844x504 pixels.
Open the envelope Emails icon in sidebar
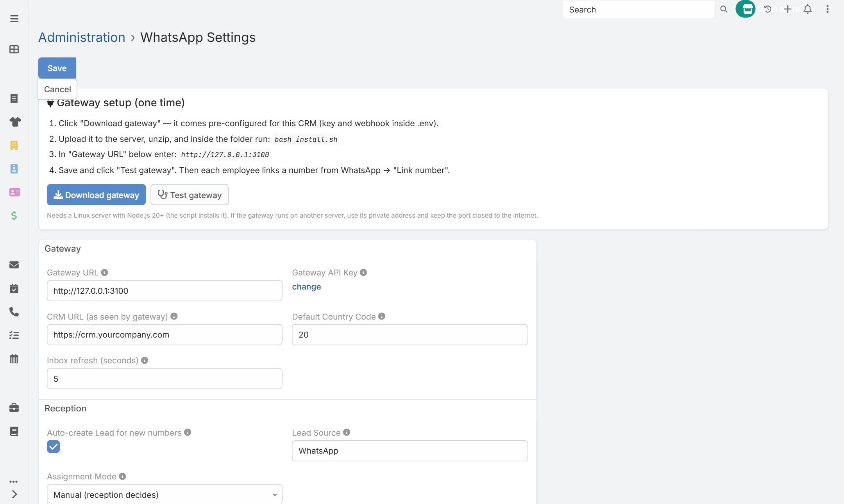pyautogui.click(x=14, y=265)
